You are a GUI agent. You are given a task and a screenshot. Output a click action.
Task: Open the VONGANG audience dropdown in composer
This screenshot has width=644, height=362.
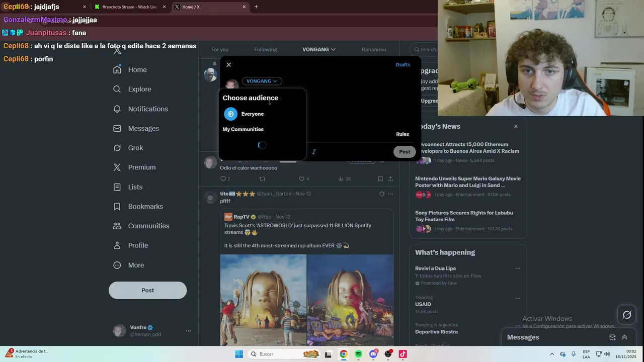coord(262,81)
